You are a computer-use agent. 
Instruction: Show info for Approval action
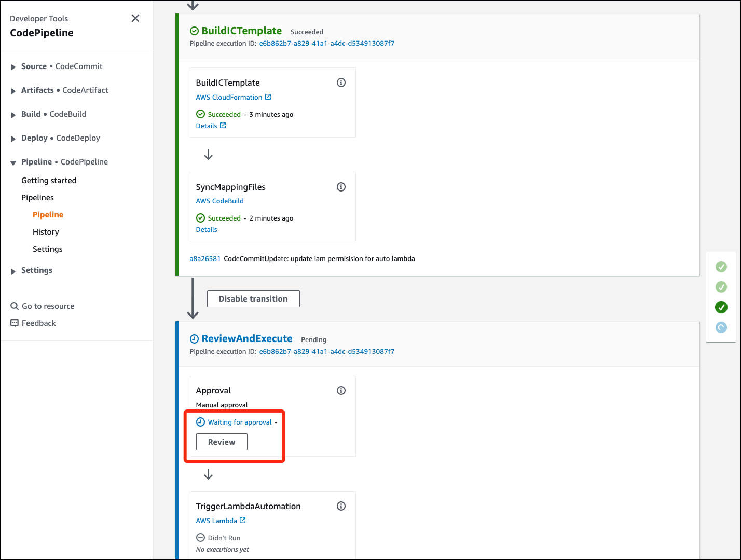click(341, 390)
